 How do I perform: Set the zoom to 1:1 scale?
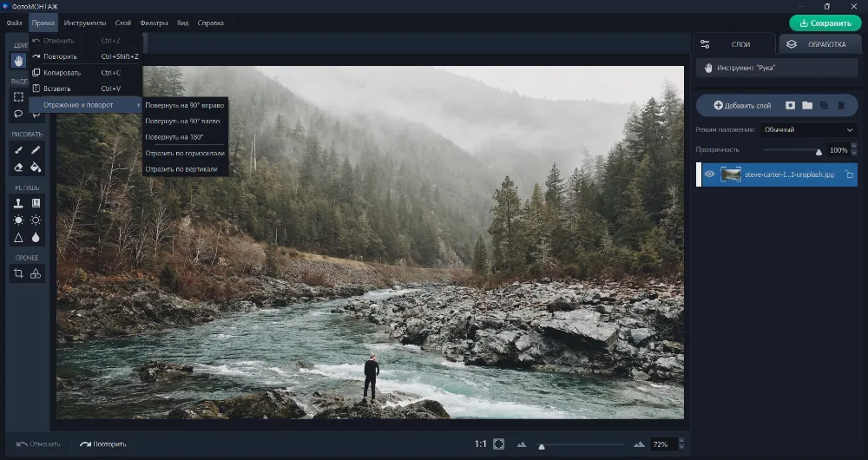[480, 444]
